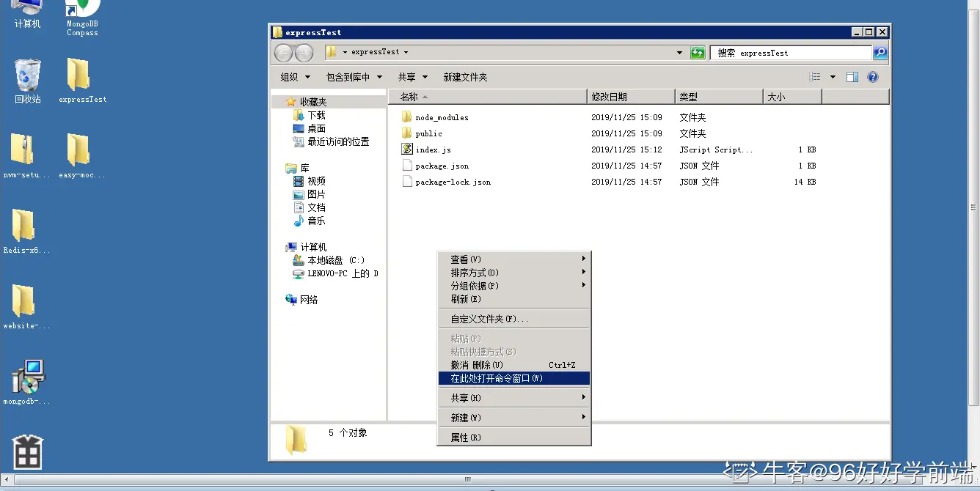The height and width of the screenshot is (491, 980).
Task: Click the preview pane icon near Help
Action: pos(852,76)
